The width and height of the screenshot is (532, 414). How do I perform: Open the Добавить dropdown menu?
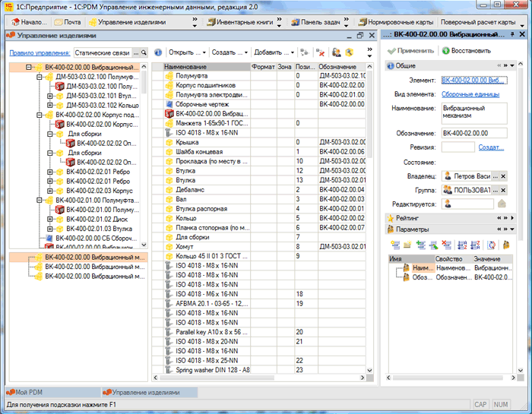(274, 52)
